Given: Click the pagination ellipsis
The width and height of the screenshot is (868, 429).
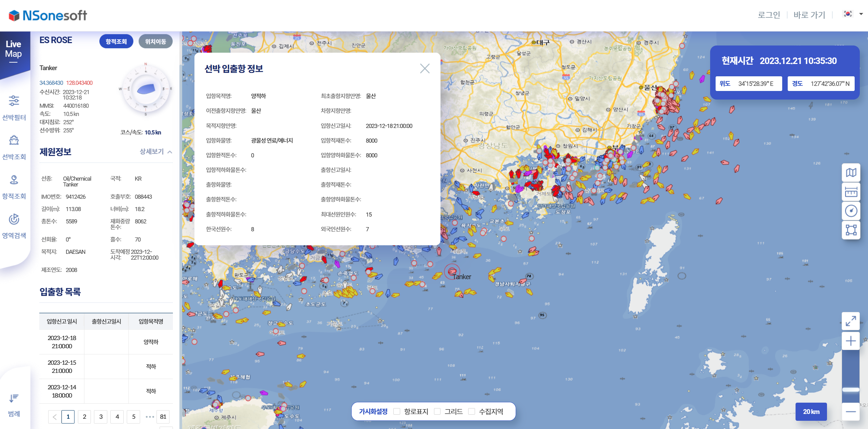Looking at the screenshot, I should [x=150, y=417].
